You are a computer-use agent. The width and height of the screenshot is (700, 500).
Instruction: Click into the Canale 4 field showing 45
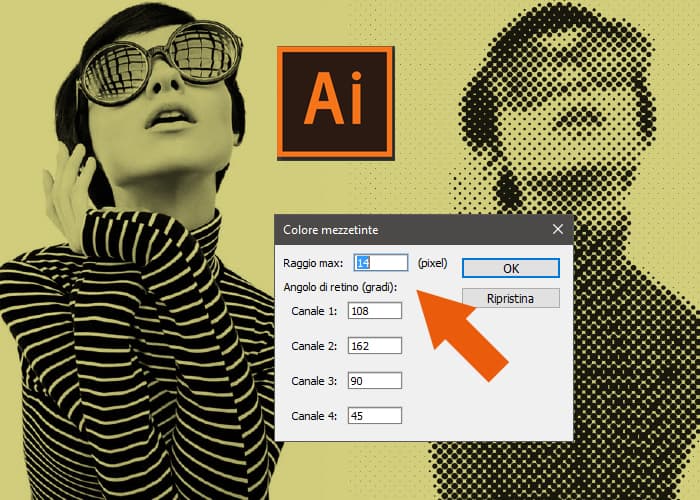(x=375, y=416)
